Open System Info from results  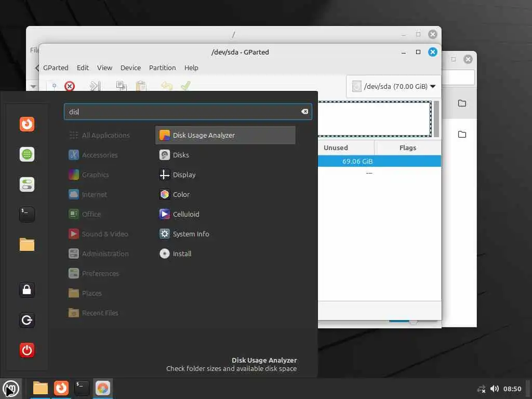tap(225, 234)
